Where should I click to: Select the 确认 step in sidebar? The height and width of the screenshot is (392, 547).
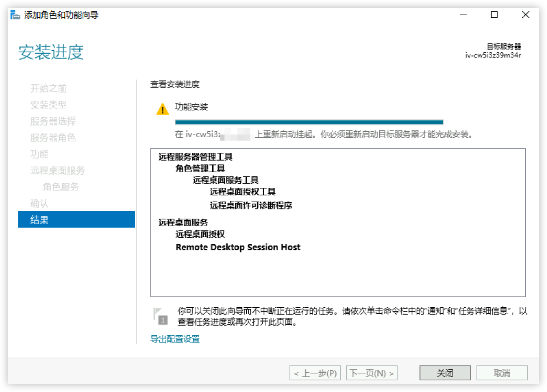click(39, 203)
